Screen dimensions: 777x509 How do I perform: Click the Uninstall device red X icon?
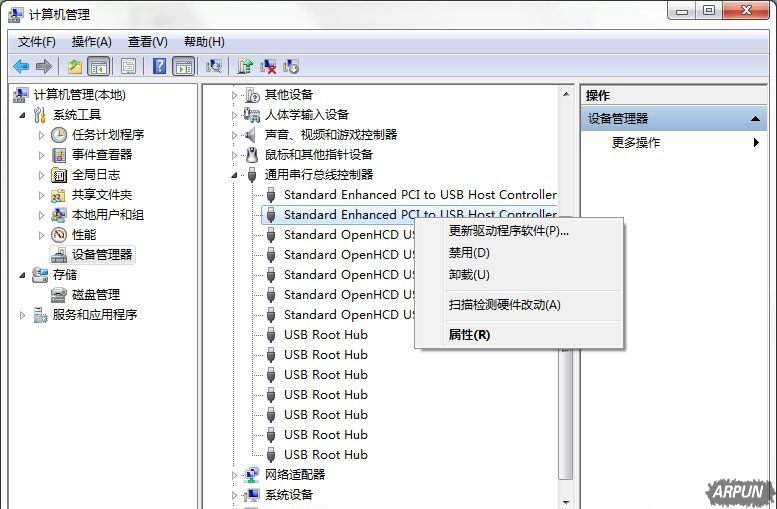[x=268, y=66]
